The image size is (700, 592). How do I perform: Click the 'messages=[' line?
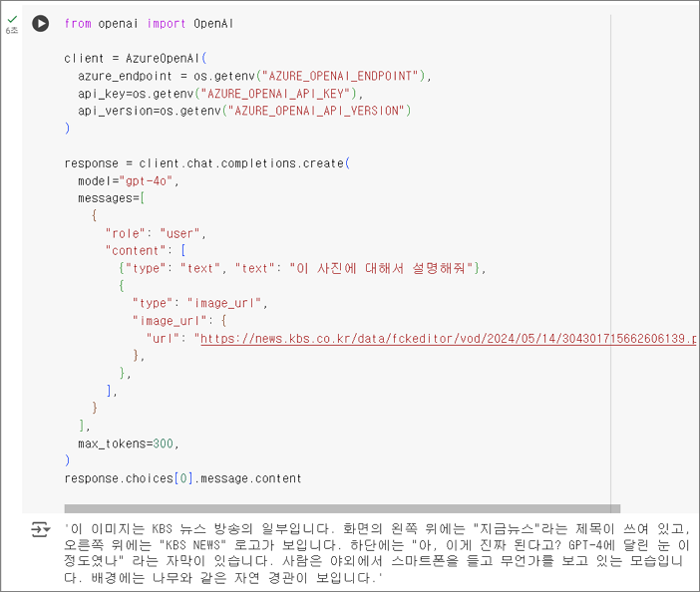point(111,198)
